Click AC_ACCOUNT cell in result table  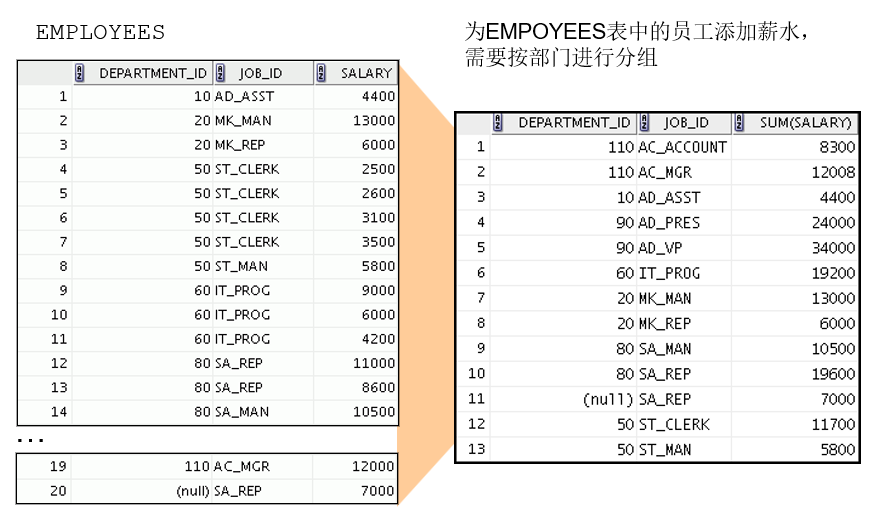682,147
